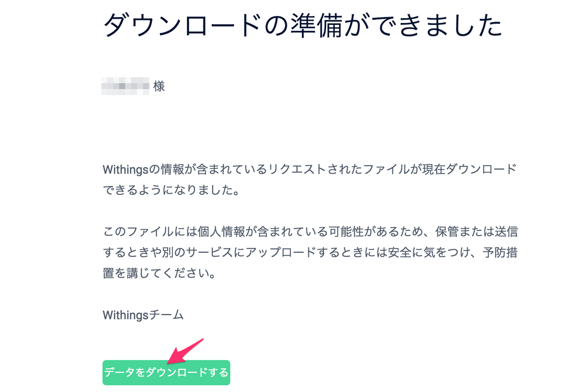Screen dimensions: 566x392
Task: Click the 様 honorific after the name
Action: point(159,86)
